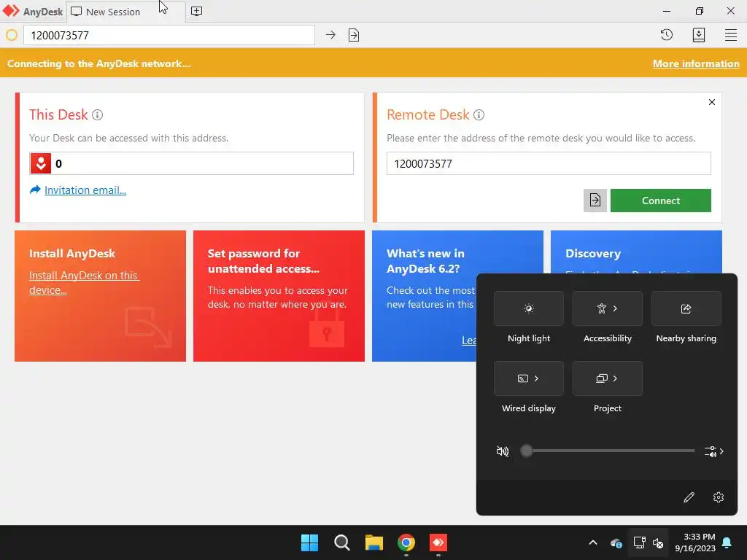Open Google Chrome from taskbar
Screen dimensions: 747x560
tap(406, 542)
